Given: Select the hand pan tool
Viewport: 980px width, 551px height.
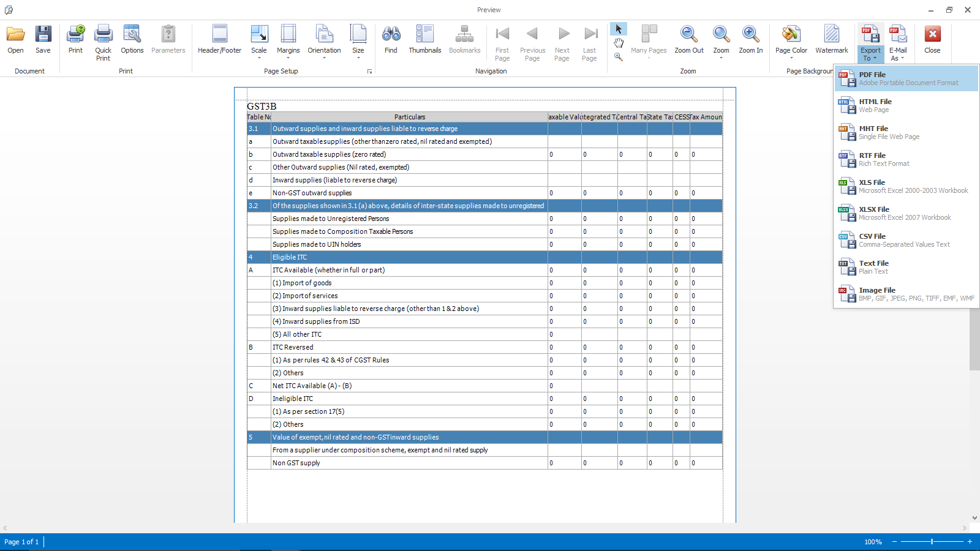Looking at the screenshot, I should 619,43.
